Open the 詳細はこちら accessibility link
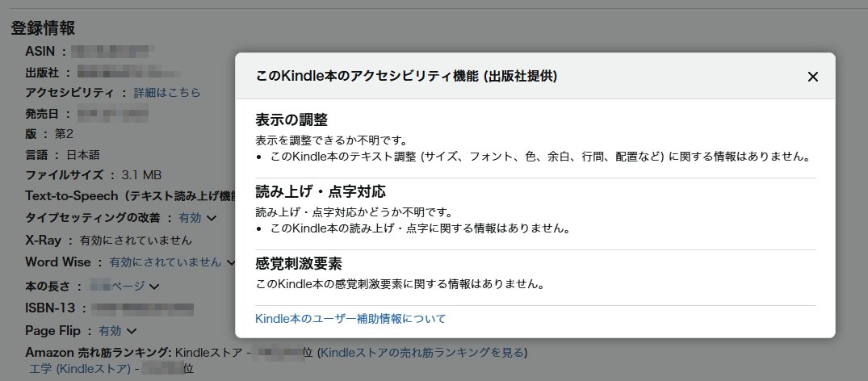This screenshot has height=381, width=868. 167,93
